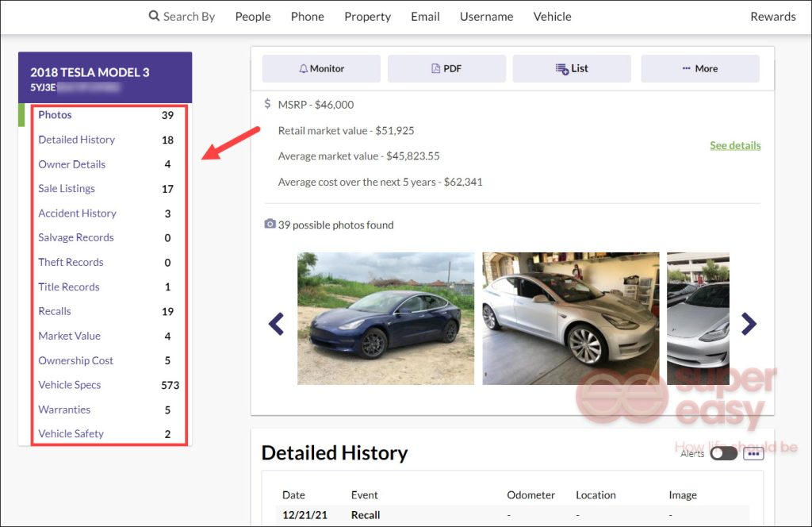Jump to Detailed History section
812x527 pixels.
point(77,140)
